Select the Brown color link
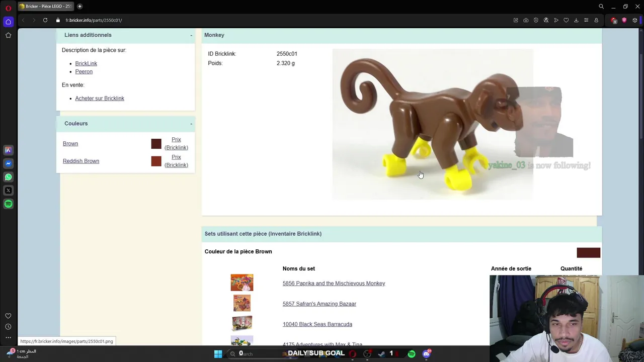Screen dimensions: 644x362 tap(70, 144)
